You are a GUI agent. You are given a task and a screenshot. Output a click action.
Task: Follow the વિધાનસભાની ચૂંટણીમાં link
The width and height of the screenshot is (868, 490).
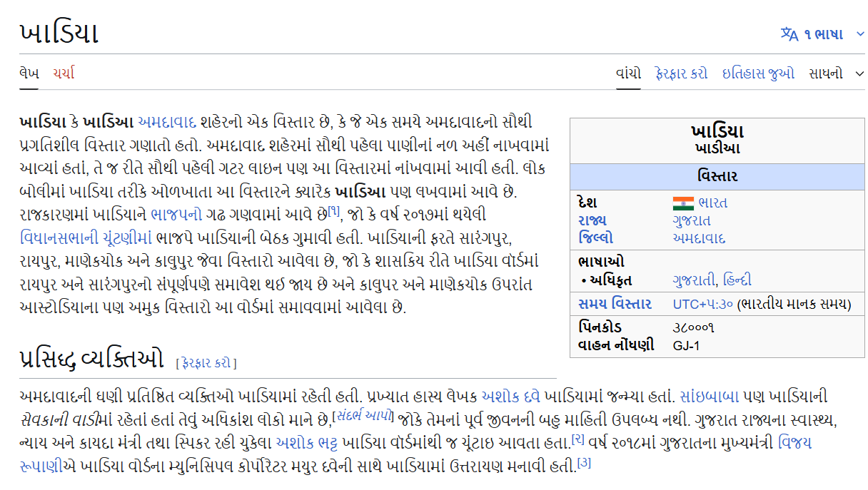[86, 238]
